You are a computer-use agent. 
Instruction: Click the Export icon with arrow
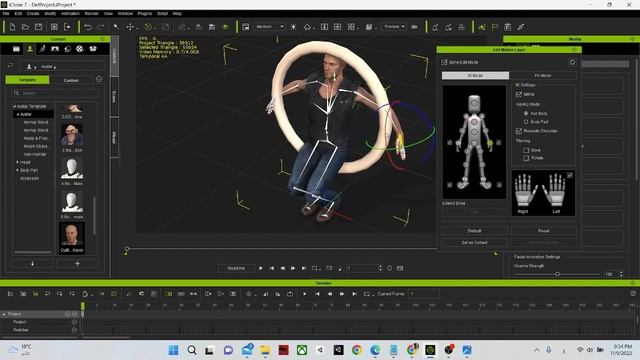pos(67,27)
